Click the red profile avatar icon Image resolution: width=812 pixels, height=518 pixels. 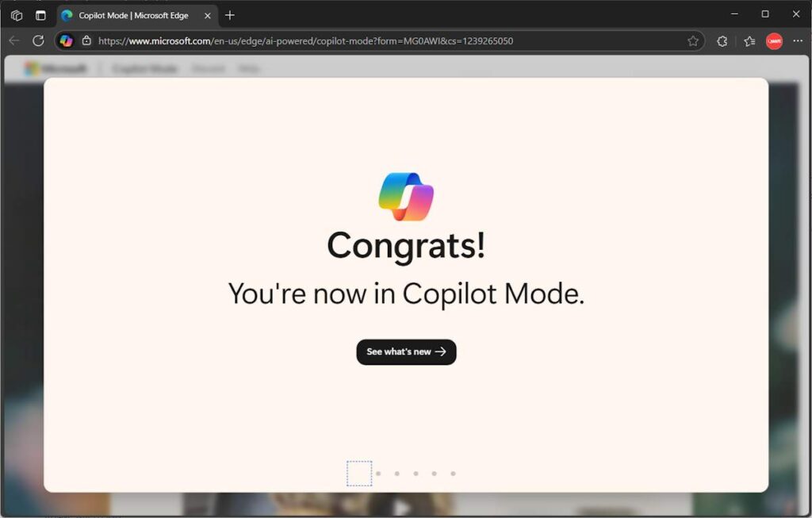tap(774, 40)
